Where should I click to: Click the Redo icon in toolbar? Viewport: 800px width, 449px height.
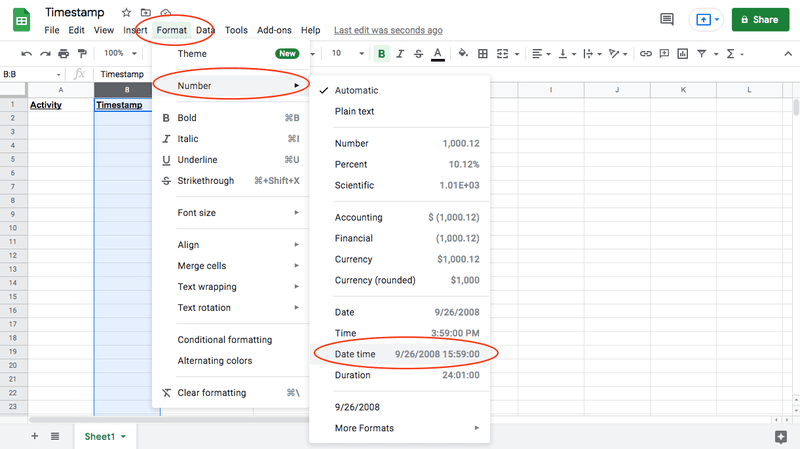pyautogui.click(x=45, y=54)
